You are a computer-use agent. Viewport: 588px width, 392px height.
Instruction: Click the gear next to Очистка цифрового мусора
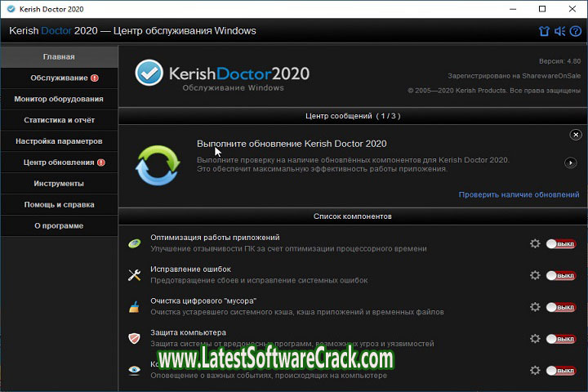pyautogui.click(x=535, y=307)
